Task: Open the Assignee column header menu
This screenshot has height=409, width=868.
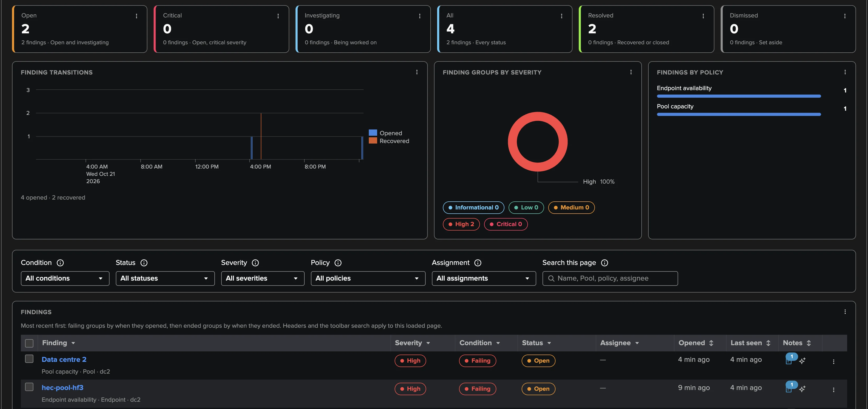Action: [x=637, y=343]
